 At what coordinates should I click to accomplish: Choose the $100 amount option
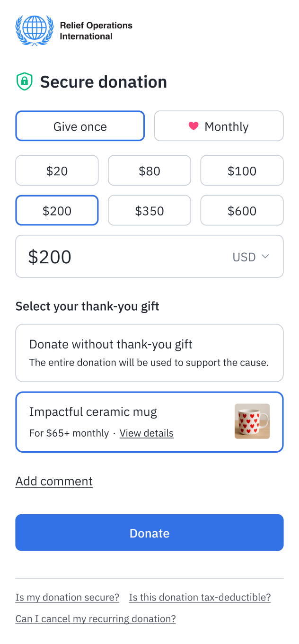(x=242, y=170)
